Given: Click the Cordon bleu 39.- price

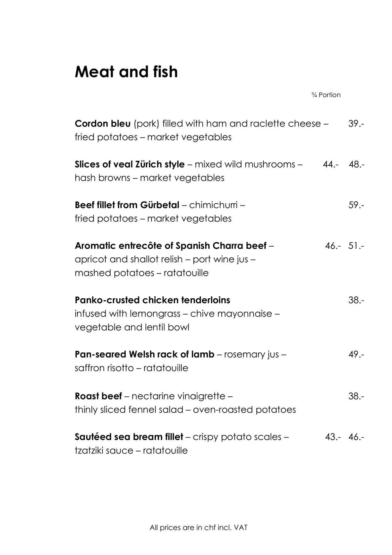Looking at the screenshot, I should pyautogui.click(x=356, y=124).
